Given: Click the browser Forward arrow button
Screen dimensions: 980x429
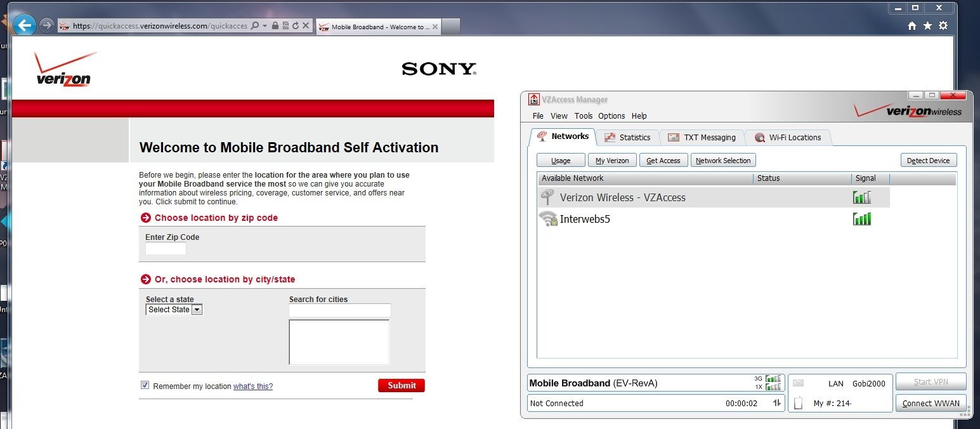Looking at the screenshot, I should tap(46, 25).
